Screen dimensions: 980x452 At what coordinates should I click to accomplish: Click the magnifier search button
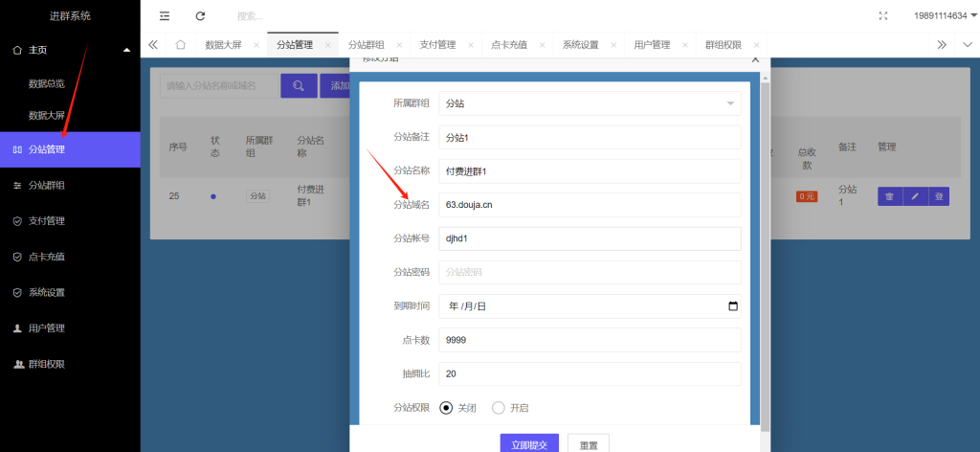299,85
